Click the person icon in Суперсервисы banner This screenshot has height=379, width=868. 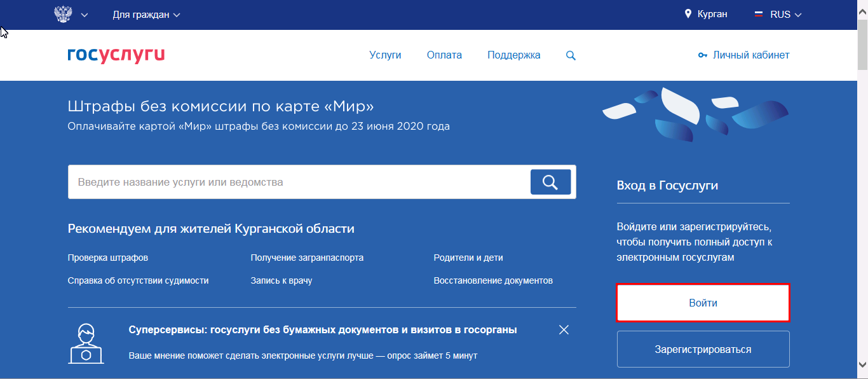pyautogui.click(x=86, y=343)
